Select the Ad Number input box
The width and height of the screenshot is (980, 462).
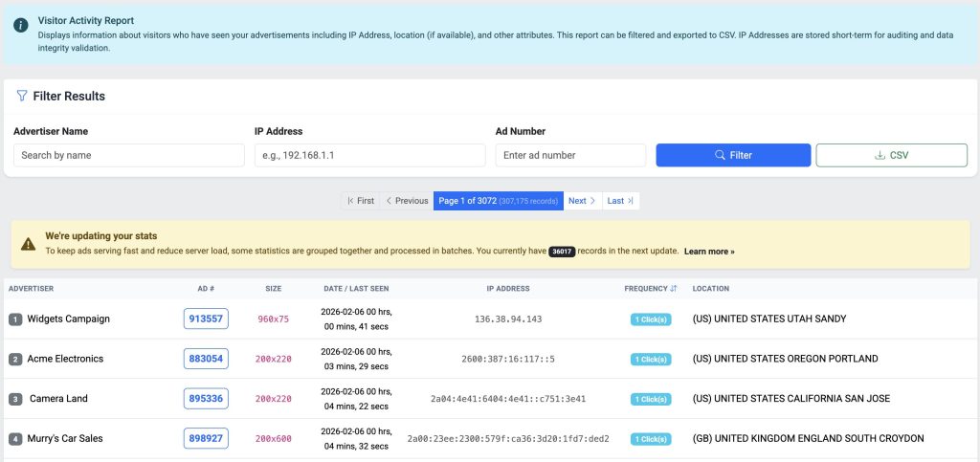(x=570, y=155)
